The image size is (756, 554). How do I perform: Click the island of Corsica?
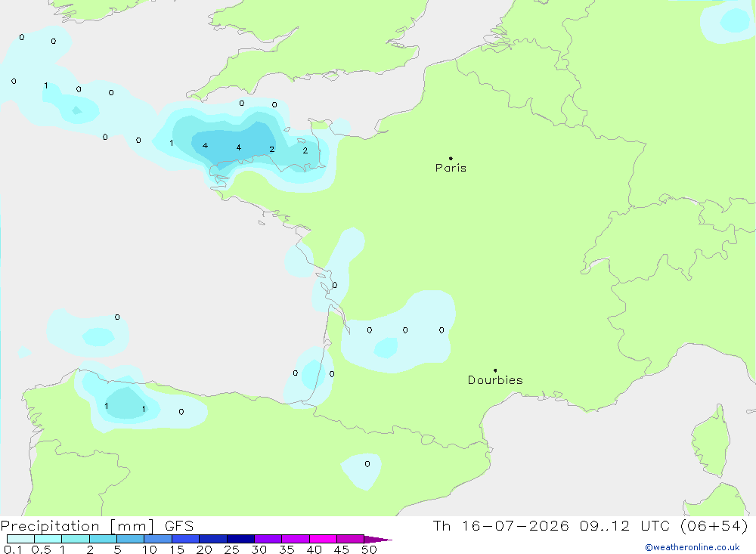pyautogui.click(x=710, y=440)
